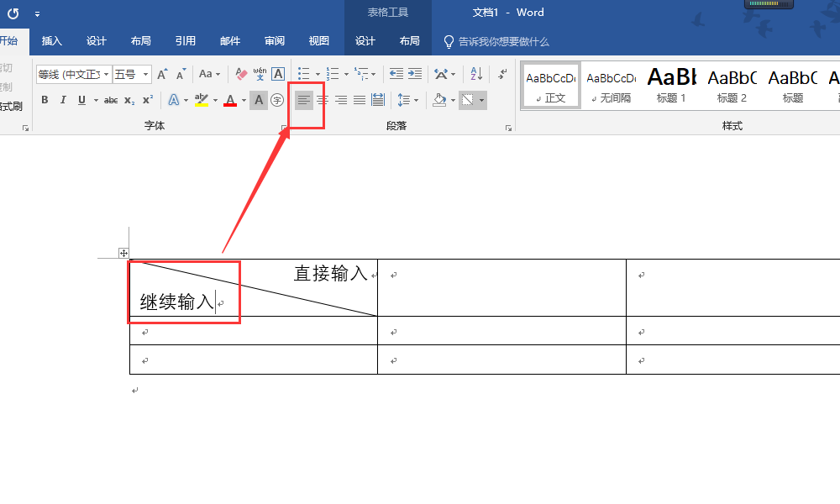Toggle bold formatting
The image size is (840, 504).
click(x=45, y=100)
